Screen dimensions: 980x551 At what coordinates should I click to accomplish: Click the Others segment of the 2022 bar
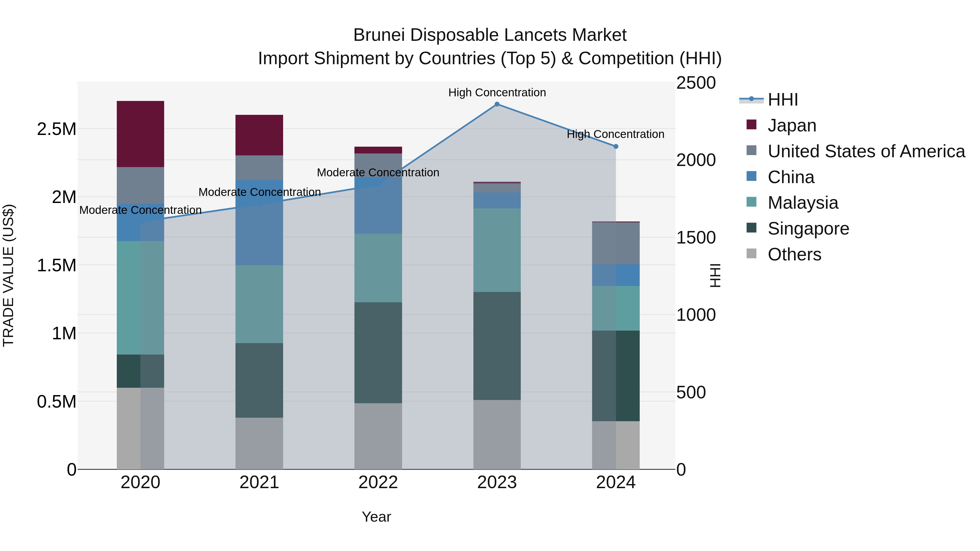[x=378, y=436]
